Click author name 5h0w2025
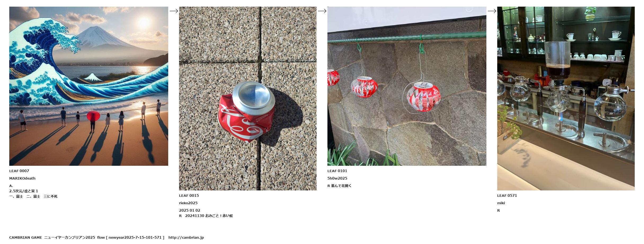The image size is (644, 244). [x=337, y=178]
